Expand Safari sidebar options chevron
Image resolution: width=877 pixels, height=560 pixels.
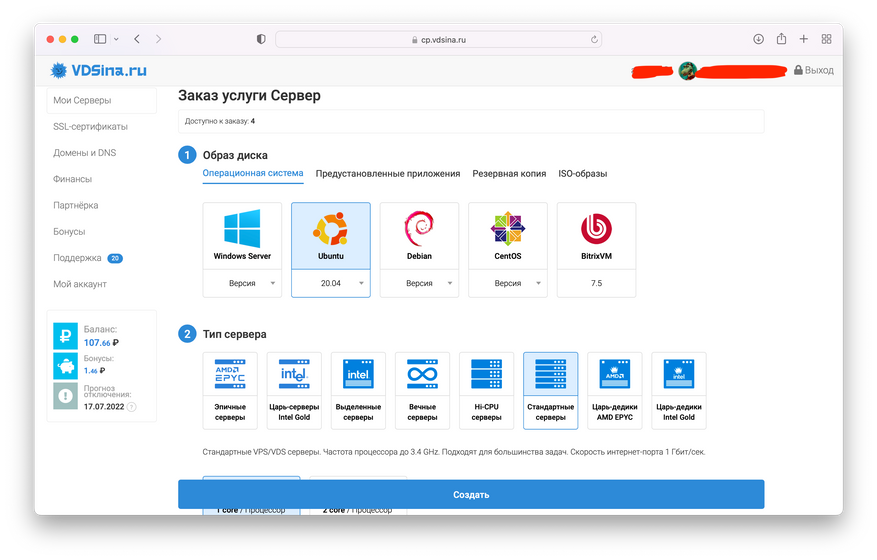coord(116,39)
